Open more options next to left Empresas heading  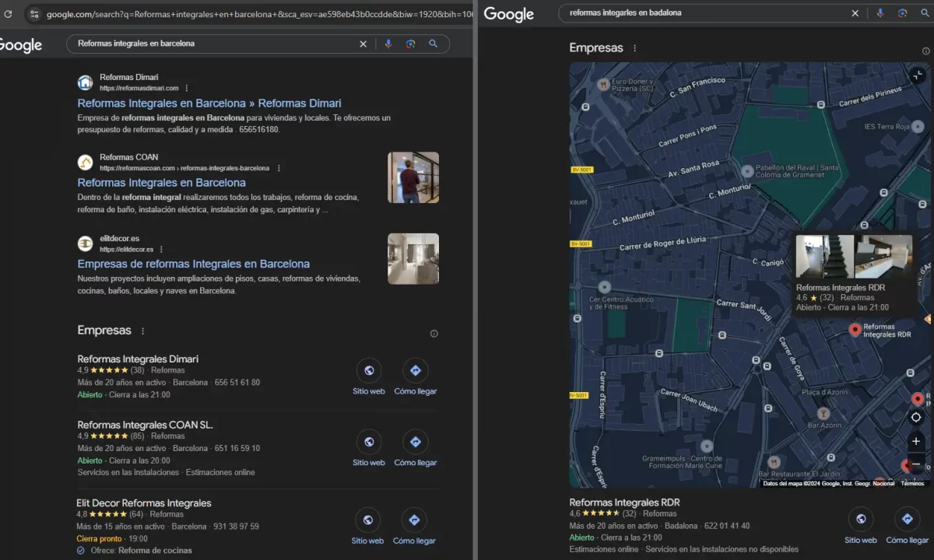point(142,331)
